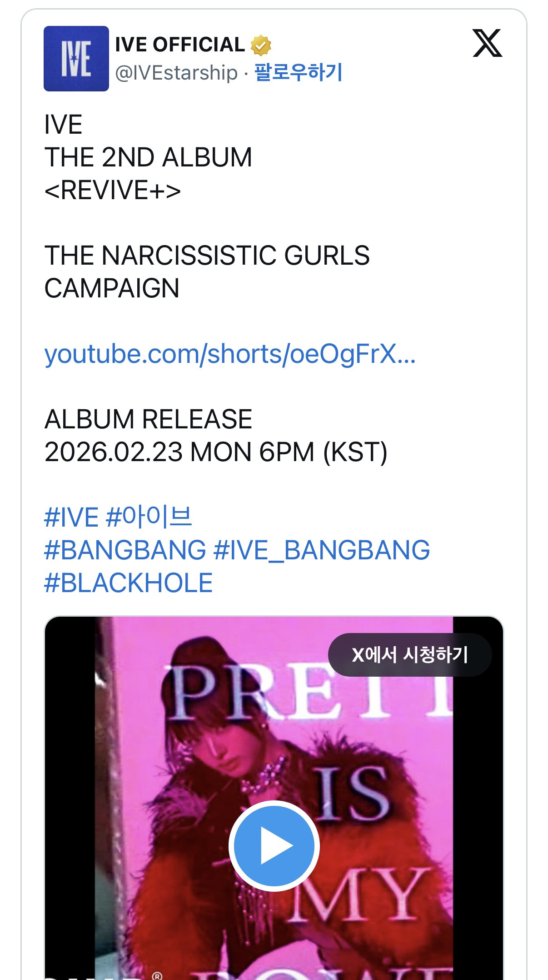Click the @IVEstarship handle
548x980 pixels.
coord(176,73)
